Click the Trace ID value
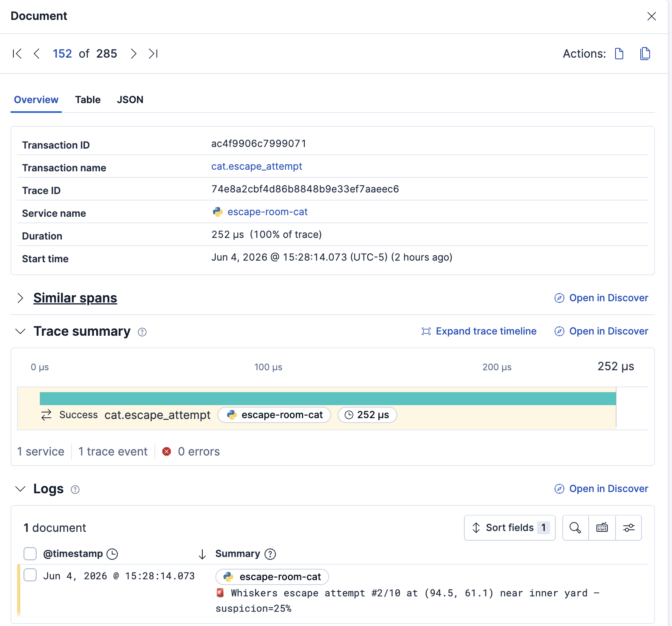This screenshot has height=626, width=672. tap(305, 189)
